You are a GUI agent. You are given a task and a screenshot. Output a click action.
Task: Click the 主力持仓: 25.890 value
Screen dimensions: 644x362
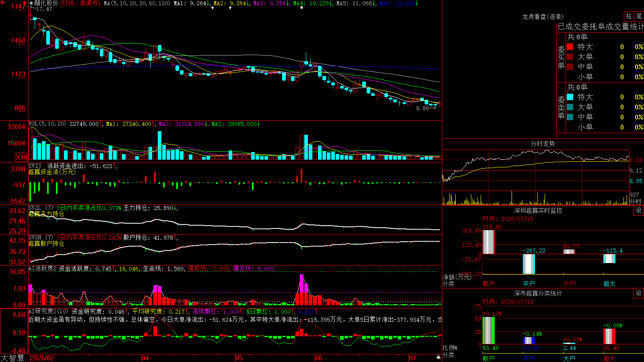[x=148, y=208]
